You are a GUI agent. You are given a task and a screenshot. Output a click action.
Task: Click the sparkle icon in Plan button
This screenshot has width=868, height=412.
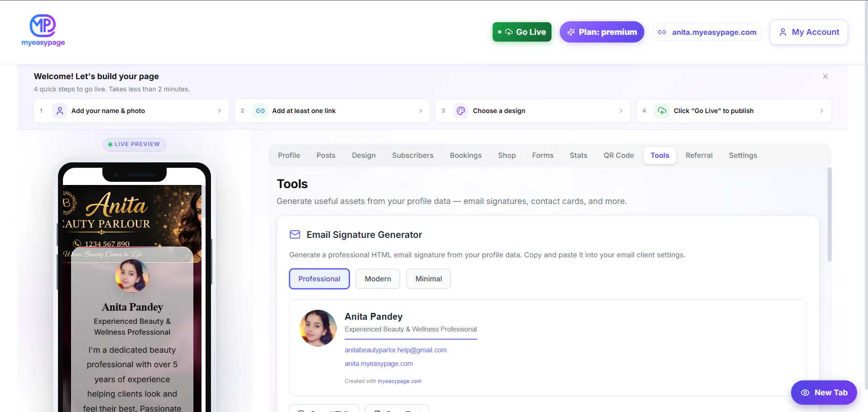point(571,32)
